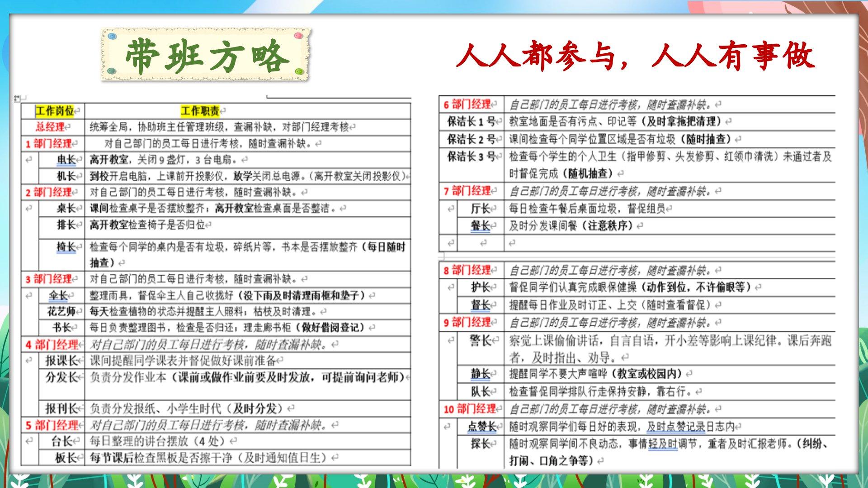Select the 花艺师 position cell
The height and width of the screenshot is (488, 868).
(x=61, y=311)
